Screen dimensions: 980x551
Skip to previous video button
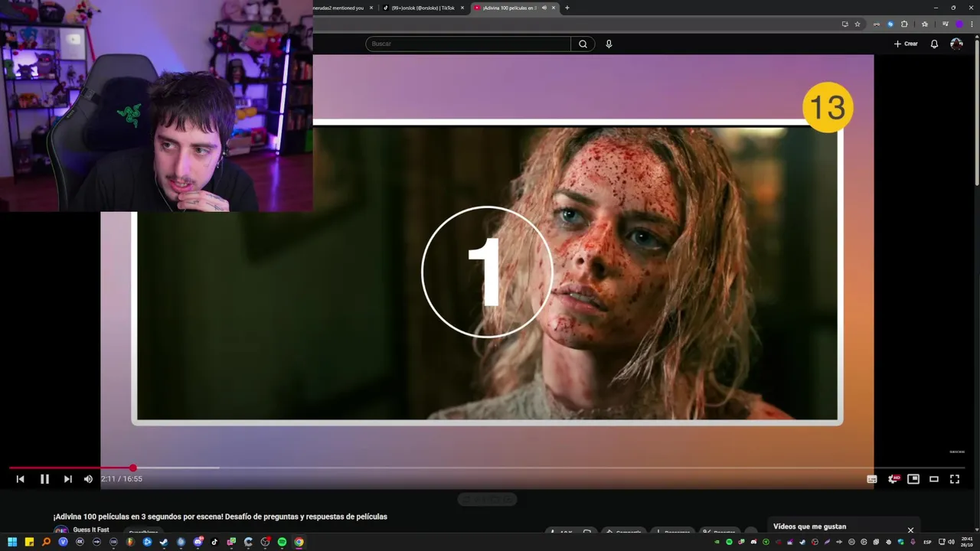pyautogui.click(x=21, y=479)
